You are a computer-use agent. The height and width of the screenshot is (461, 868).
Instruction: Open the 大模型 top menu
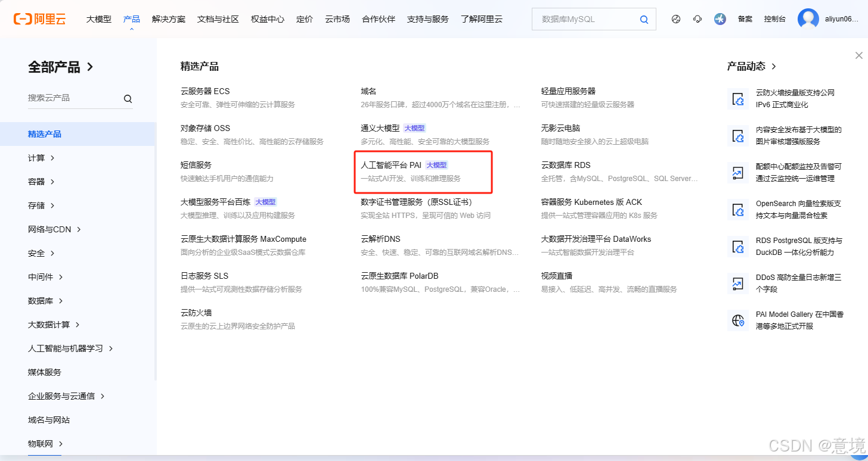point(99,19)
